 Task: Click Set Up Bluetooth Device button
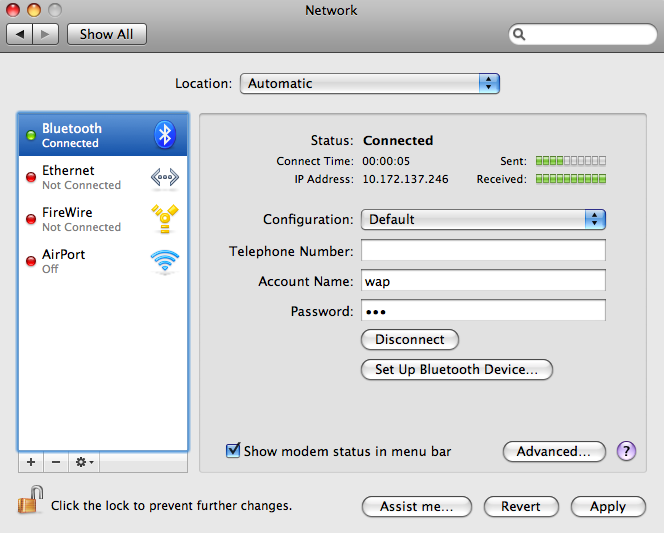(x=456, y=369)
